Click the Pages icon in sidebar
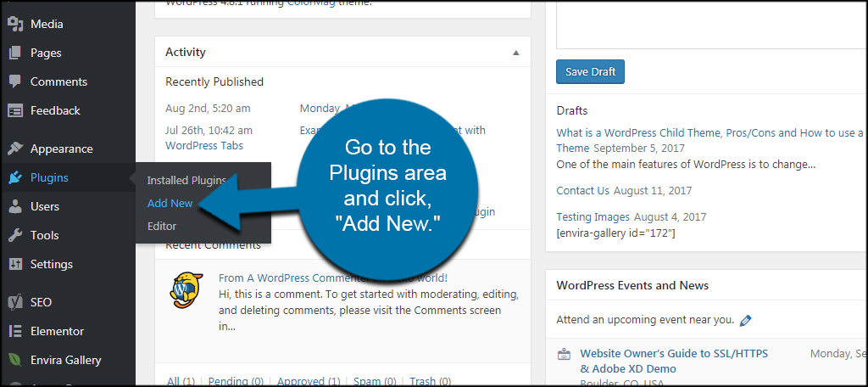Viewport: 868px width, 387px height. coord(15,53)
